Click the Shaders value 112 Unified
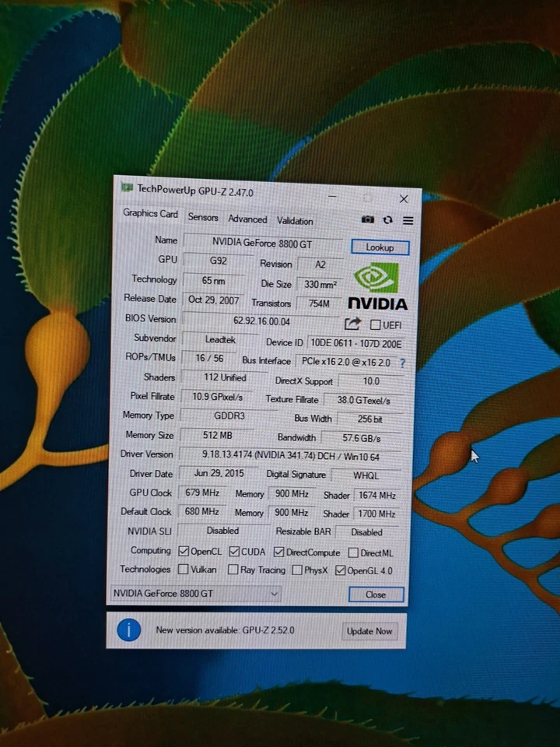Viewport: 560px width, 747px height. 225,377
